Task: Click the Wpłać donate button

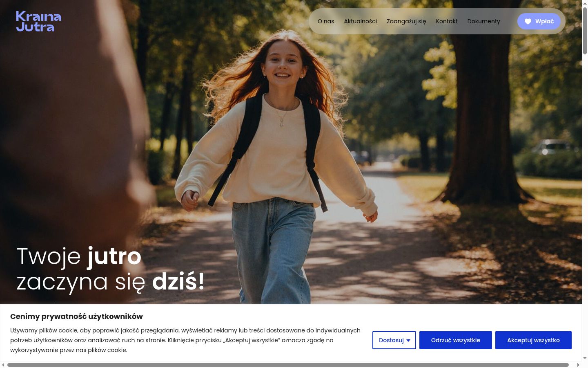Action: 539,21
